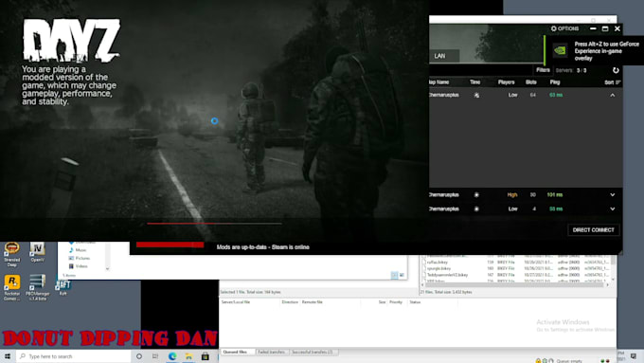This screenshot has width=644, height=363.
Task: Refresh the server list with the reload icon
Action: (616, 70)
